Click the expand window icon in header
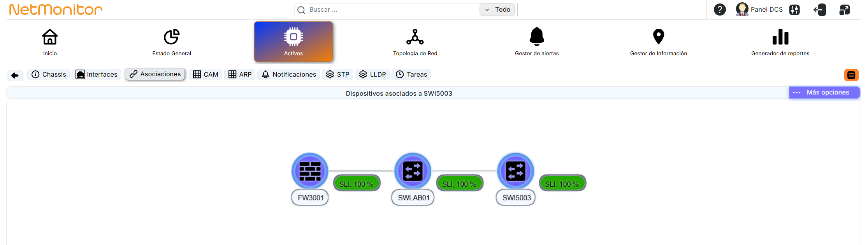 (845, 10)
